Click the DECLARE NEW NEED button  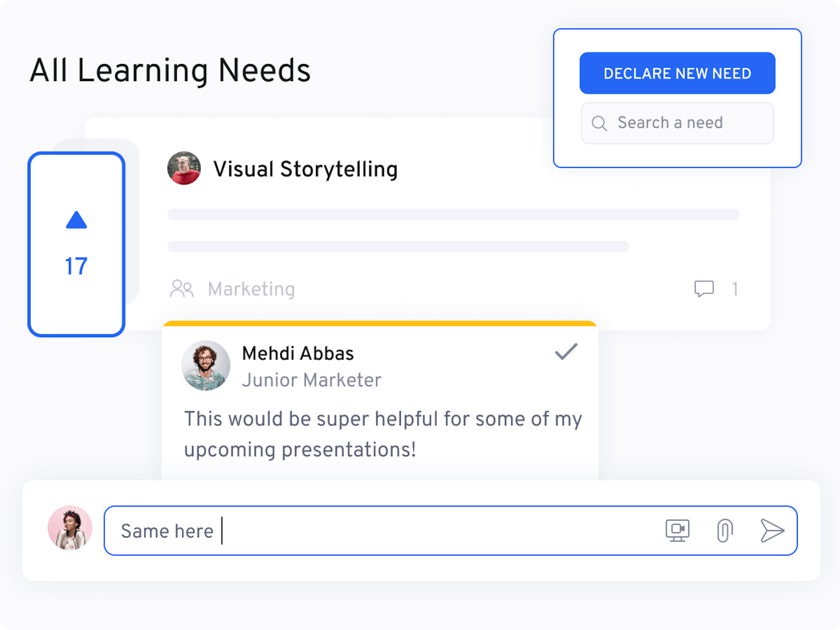(677, 73)
